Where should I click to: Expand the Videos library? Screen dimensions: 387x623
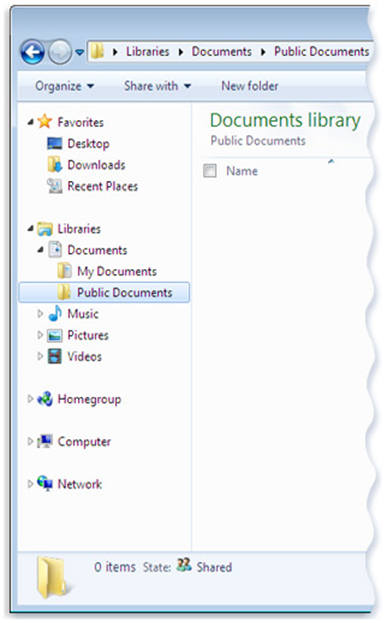click(x=40, y=356)
